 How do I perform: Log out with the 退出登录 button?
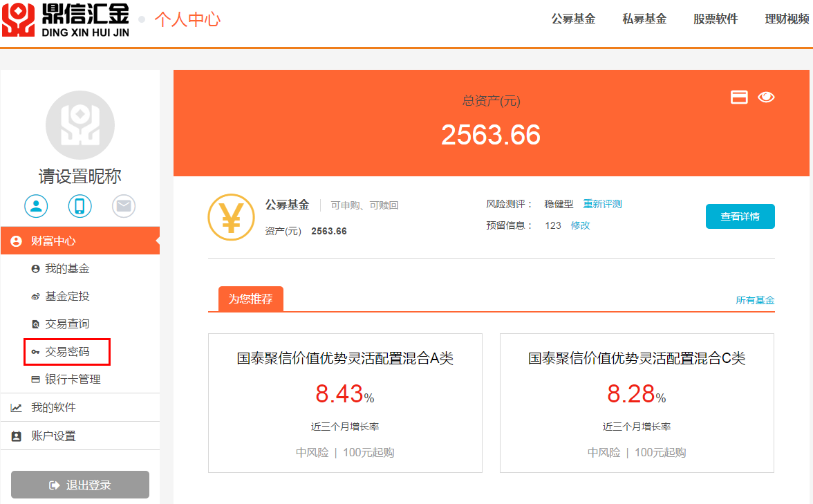(x=80, y=485)
